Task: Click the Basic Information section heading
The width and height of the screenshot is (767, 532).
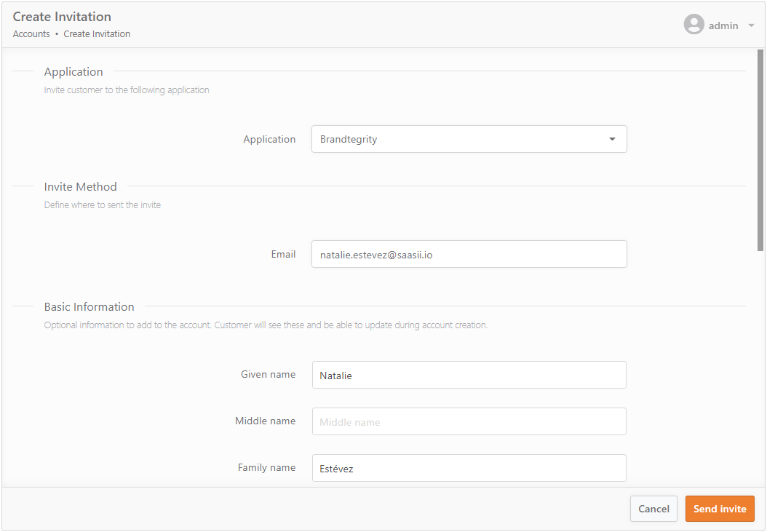Action: point(89,307)
